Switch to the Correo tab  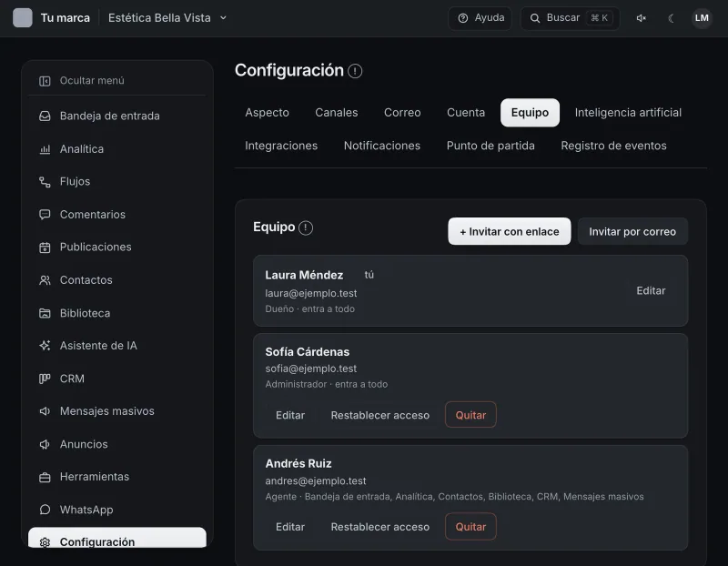(x=402, y=112)
